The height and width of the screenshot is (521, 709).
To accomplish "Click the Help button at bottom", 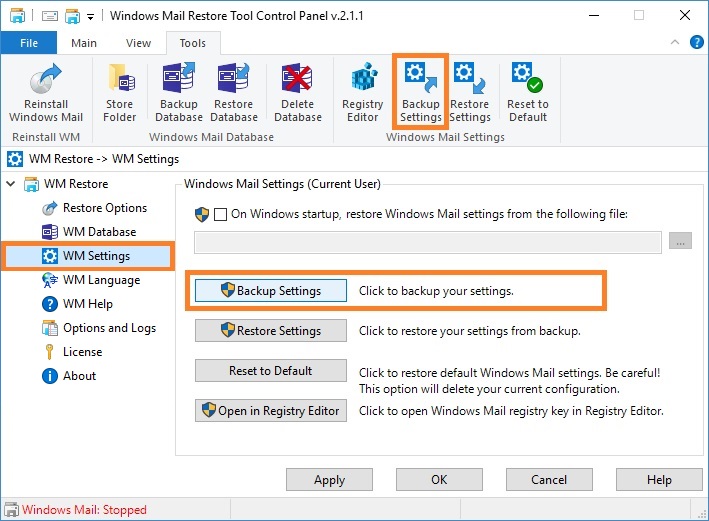I will point(659,480).
